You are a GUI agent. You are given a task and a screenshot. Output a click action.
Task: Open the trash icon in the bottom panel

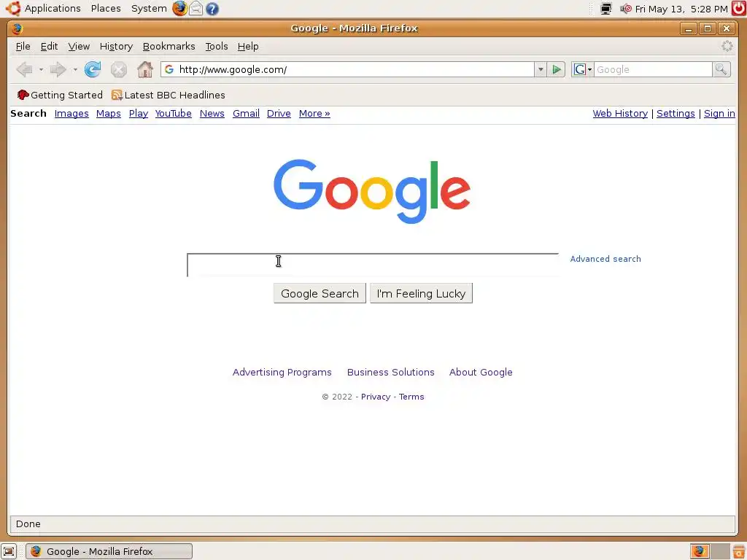[739, 551]
